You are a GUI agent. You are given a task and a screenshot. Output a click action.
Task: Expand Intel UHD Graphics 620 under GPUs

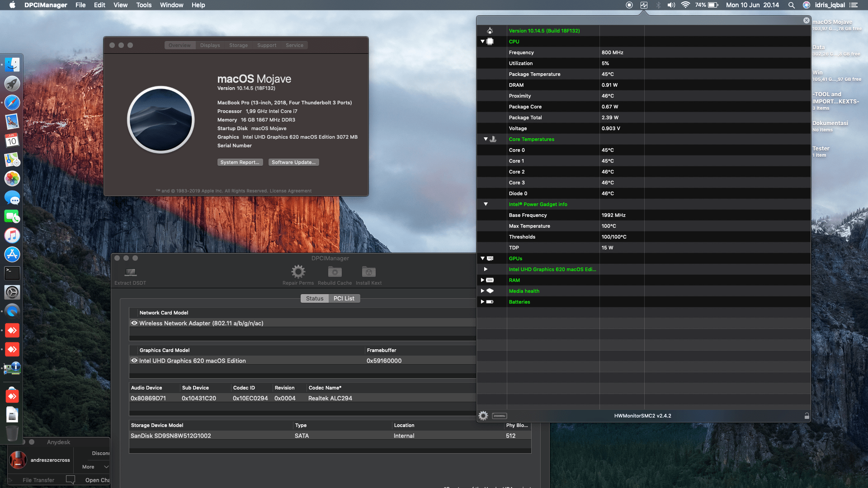(486, 269)
